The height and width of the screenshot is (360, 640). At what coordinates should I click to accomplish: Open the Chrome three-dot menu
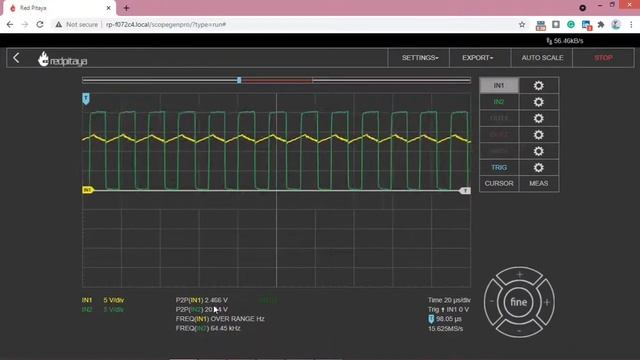coord(631,24)
